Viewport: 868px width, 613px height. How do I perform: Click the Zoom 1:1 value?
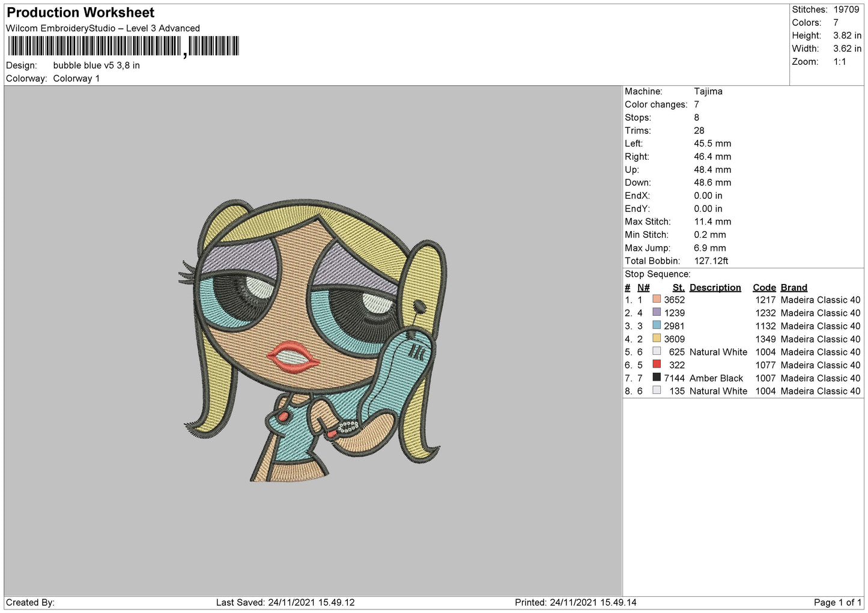(x=839, y=62)
